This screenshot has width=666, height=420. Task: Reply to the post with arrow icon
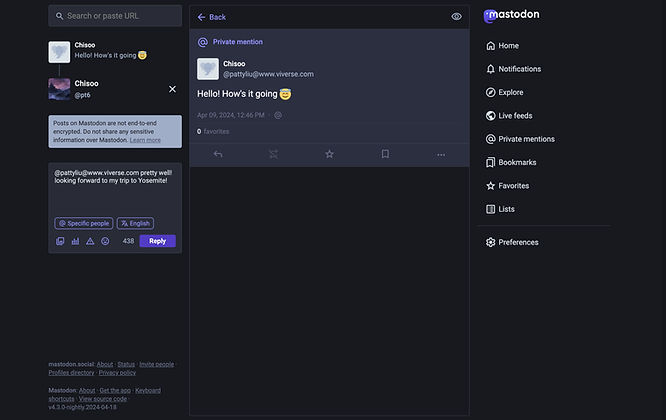[218, 154]
